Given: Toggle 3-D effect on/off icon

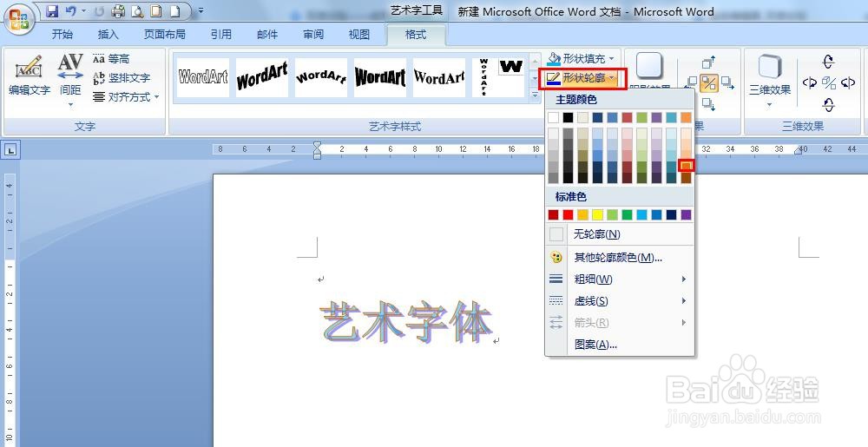Looking at the screenshot, I should pos(829,83).
